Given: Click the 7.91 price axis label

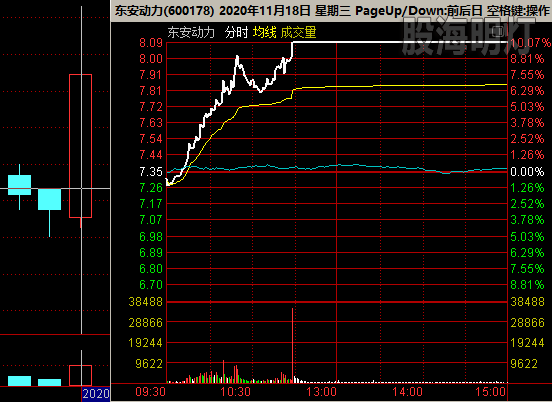Looking at the screenshot, I should click(151, 75).
